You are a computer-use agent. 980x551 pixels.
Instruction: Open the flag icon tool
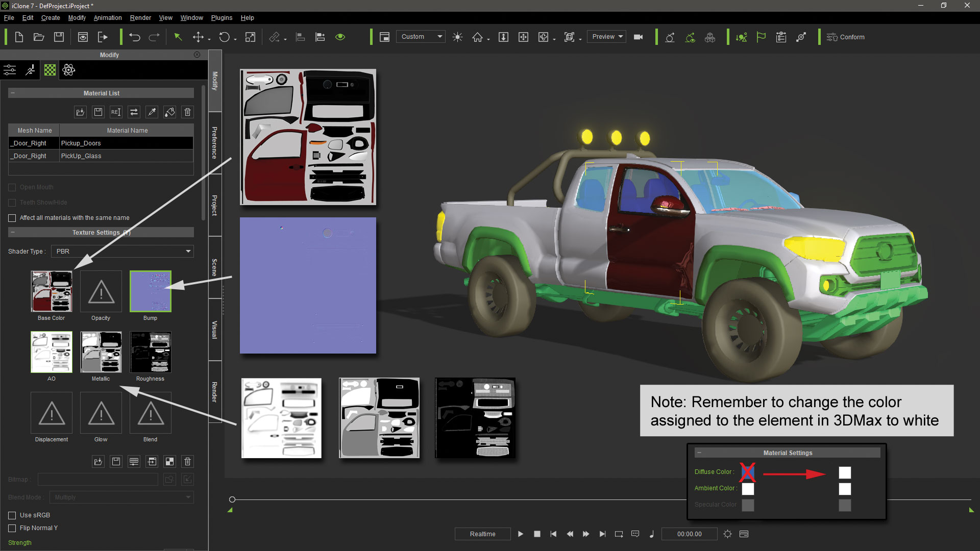click(x=761, y=37)
